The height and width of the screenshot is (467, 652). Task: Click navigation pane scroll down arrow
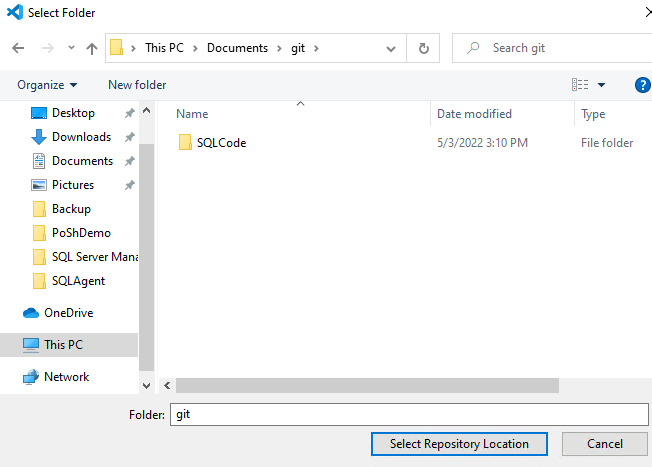(146, 385)
